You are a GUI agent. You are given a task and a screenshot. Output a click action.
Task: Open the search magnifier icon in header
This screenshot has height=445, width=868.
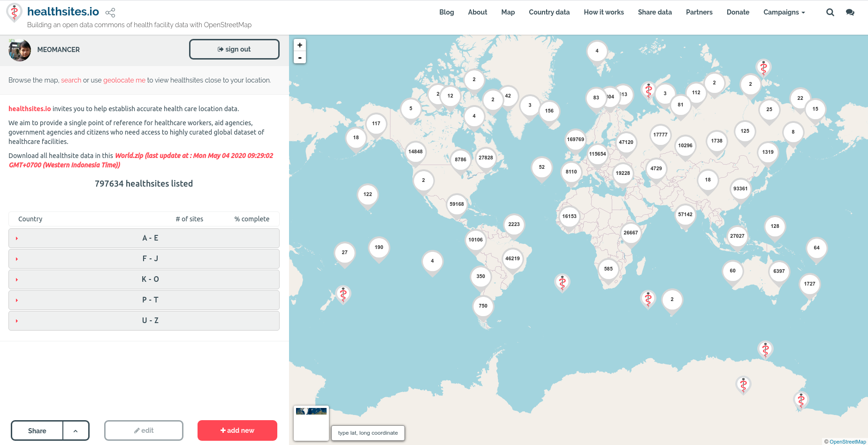[x=830, y=12]
